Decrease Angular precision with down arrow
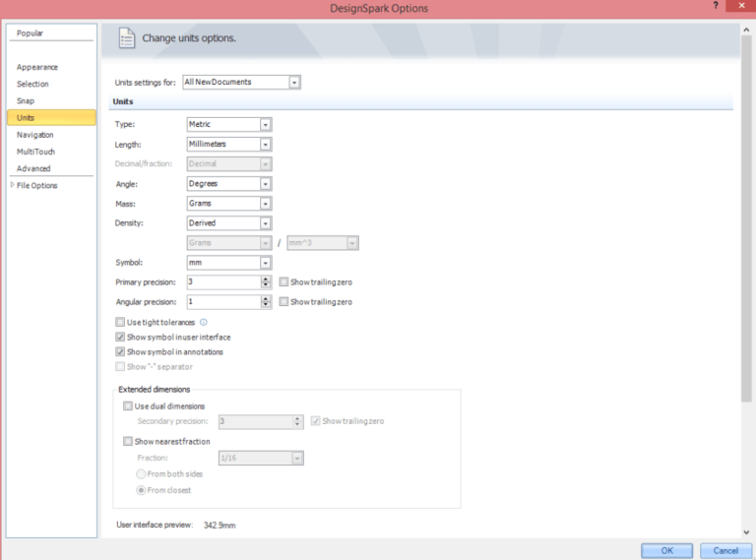The height and width of the screenshot is (560, 756). click(266, 305)
